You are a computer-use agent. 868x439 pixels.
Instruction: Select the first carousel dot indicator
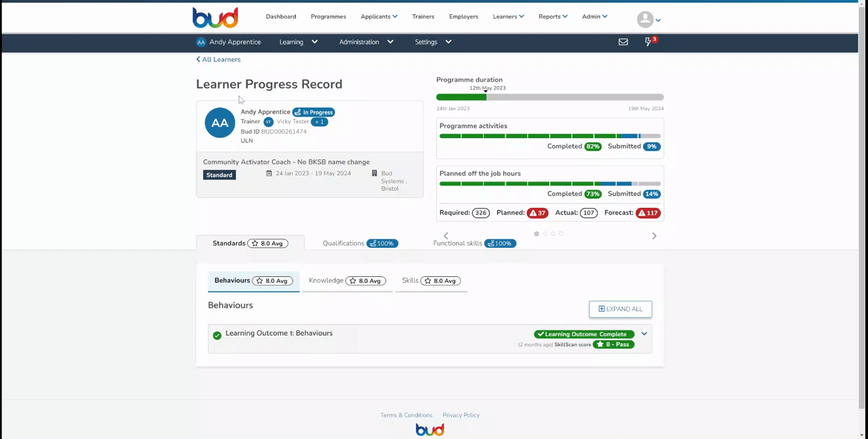[537, 234]
